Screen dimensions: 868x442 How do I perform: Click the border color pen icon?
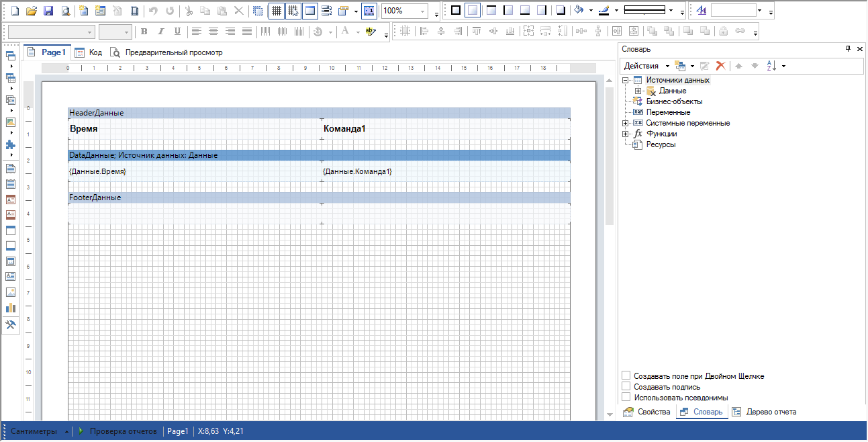tap(603, 11)
